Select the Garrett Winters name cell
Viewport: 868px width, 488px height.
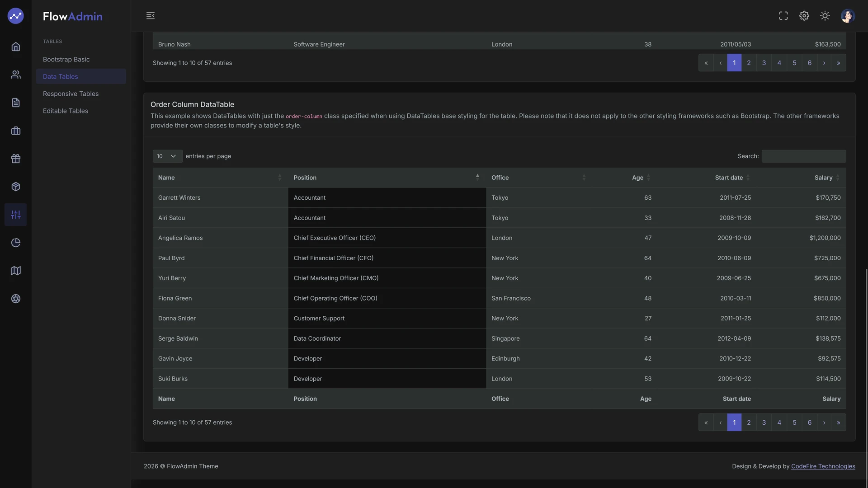pyautogui.click(x=220, y=198)
